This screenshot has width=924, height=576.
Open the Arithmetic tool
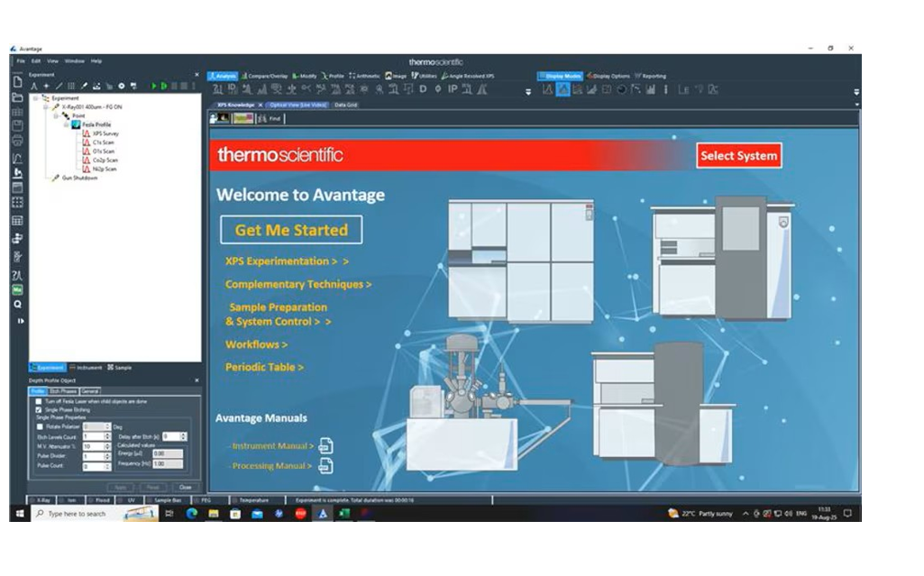362,76
